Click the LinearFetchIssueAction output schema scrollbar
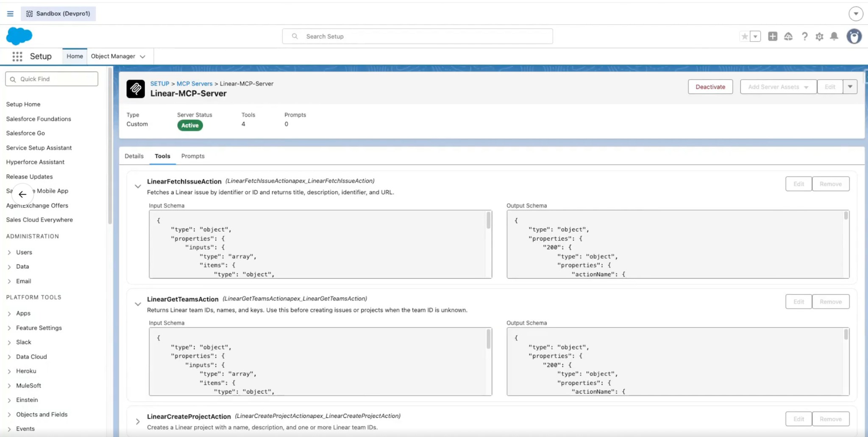Viewport: 868px width, 437px height. pos(846,216)
